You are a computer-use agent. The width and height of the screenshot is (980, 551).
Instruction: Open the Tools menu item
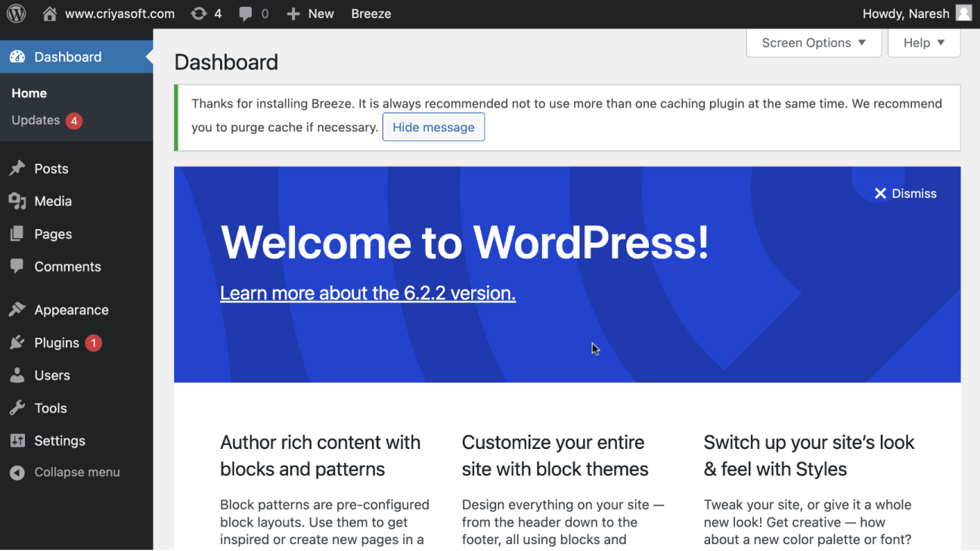coord(76,408)
